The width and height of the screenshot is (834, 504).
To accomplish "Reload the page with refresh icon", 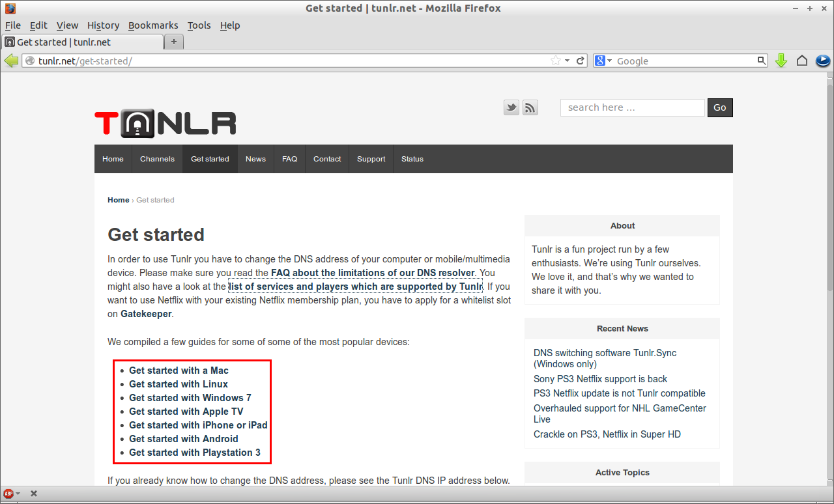I will point(581,61).
